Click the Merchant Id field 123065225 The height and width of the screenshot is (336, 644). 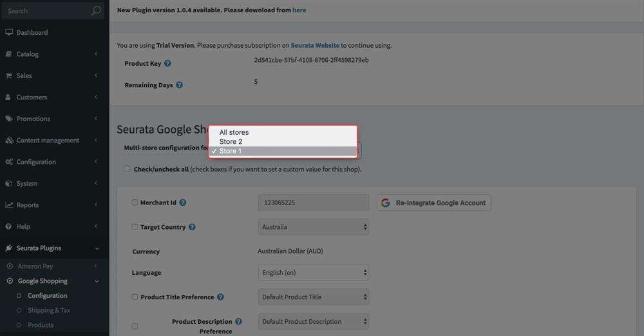[314, 203]
